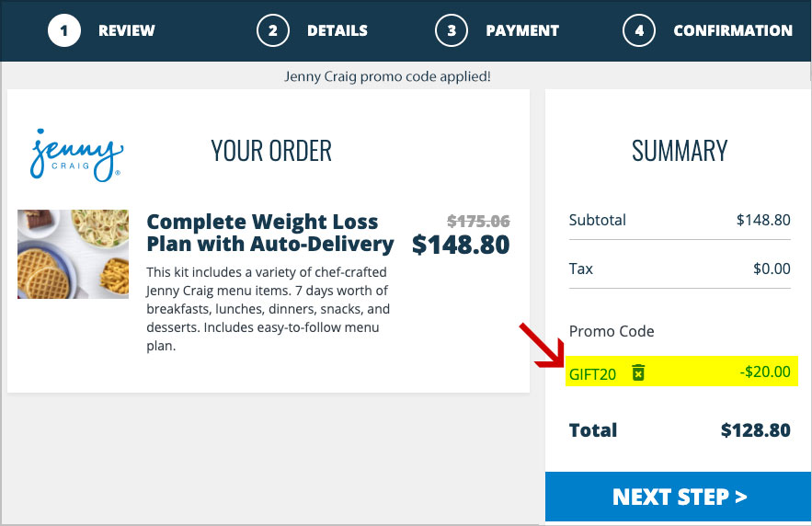Click the $148.80 discounted price
The width and height of the screenshot is (812, 526).
pos(461,245)
